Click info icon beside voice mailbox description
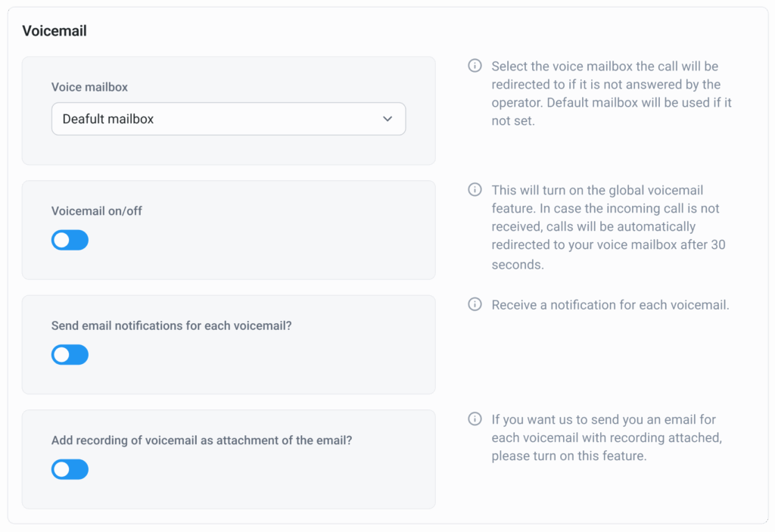This screenshot has width=775, height=532. click(475, 66)
